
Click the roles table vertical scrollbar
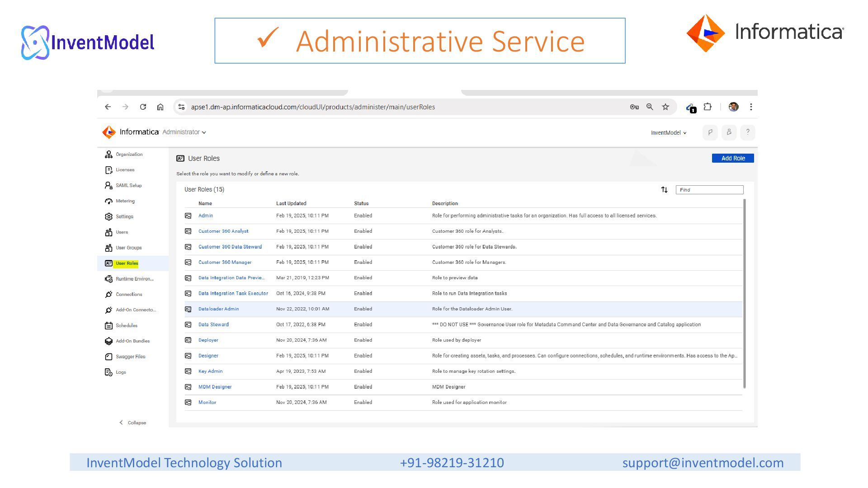tap(745, 294)
